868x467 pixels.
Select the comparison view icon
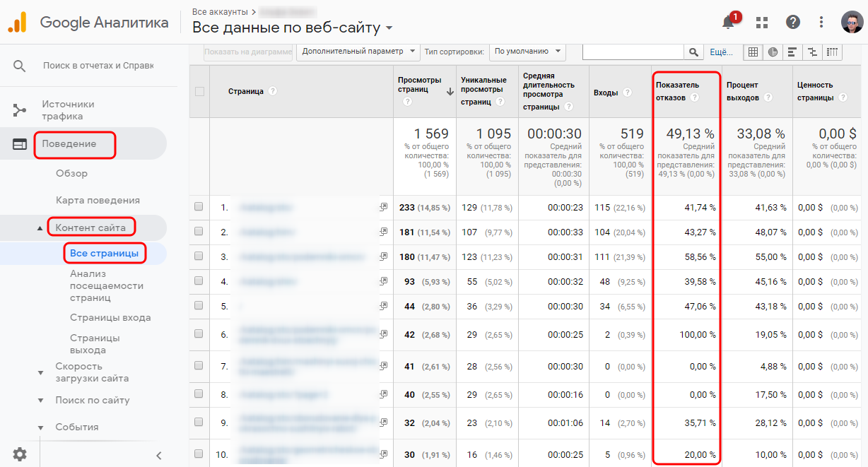[812, 52]
